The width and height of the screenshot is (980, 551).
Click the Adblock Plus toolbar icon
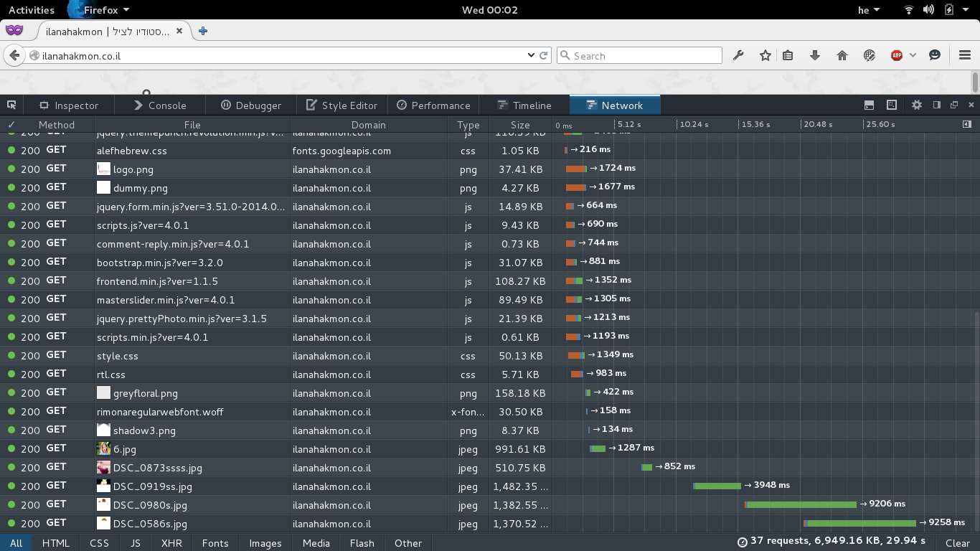896,55
